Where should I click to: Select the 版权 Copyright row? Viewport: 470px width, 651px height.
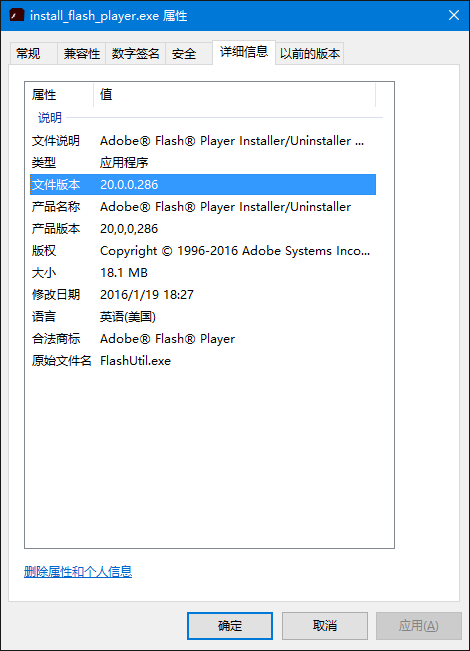click(x=203, y=251)
